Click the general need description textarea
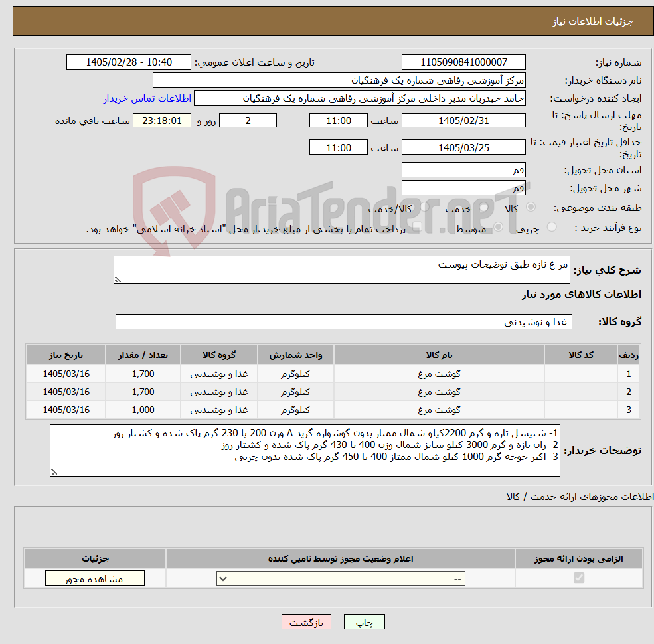654x644 pixels. (x=341, y=270)
